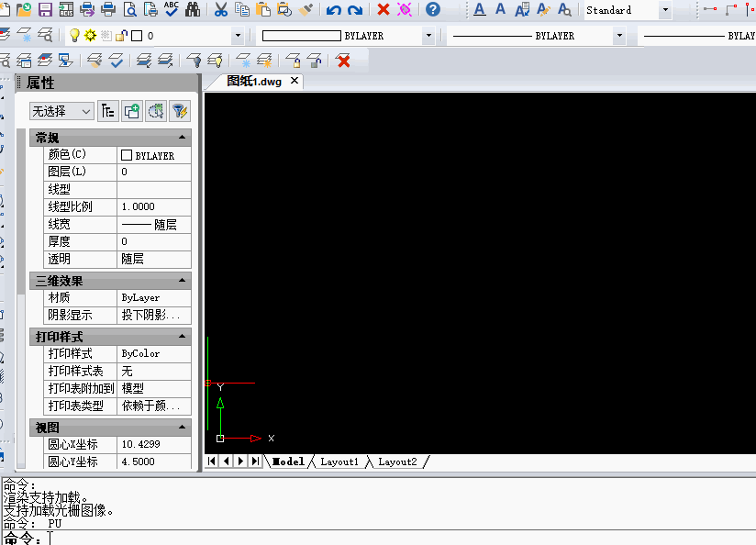Click the ACIS export icon
Viewport: 756px width, 545px height.
point(66,9)
